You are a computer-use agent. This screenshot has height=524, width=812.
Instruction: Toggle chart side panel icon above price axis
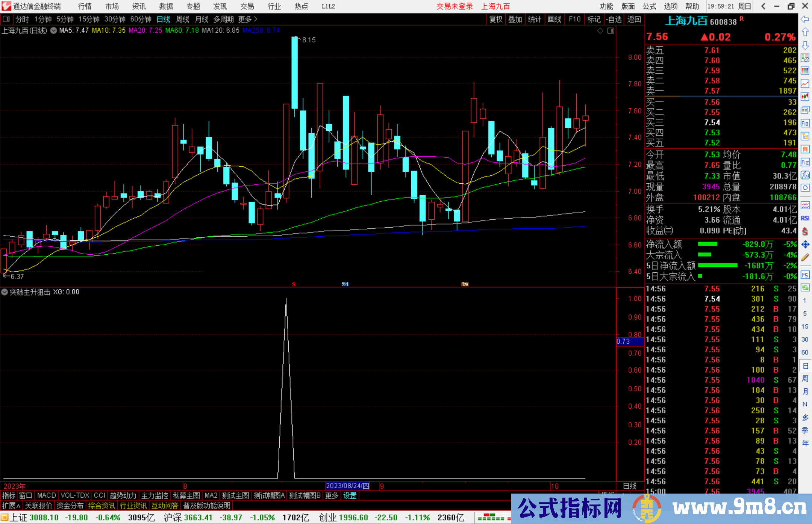tap(611, 31)
